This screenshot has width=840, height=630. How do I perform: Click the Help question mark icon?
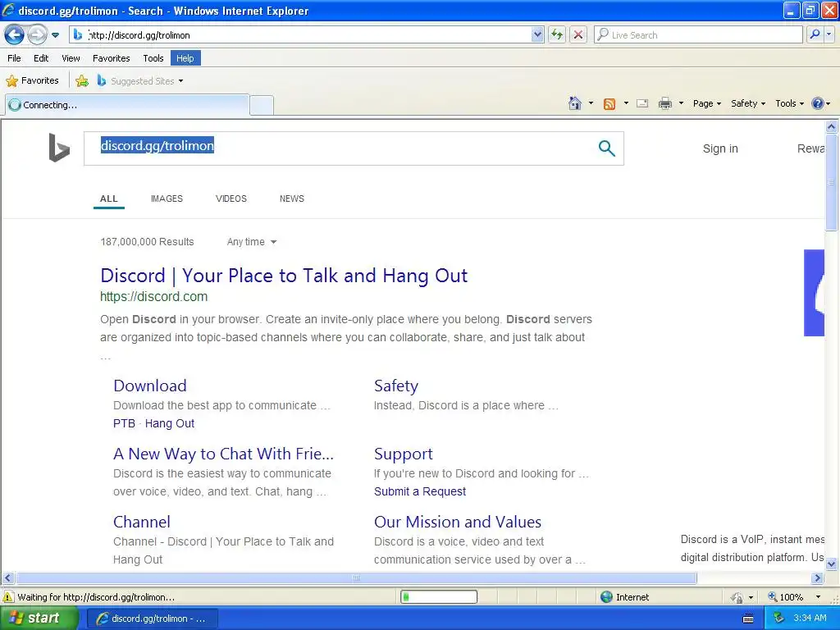pos(818,103)
